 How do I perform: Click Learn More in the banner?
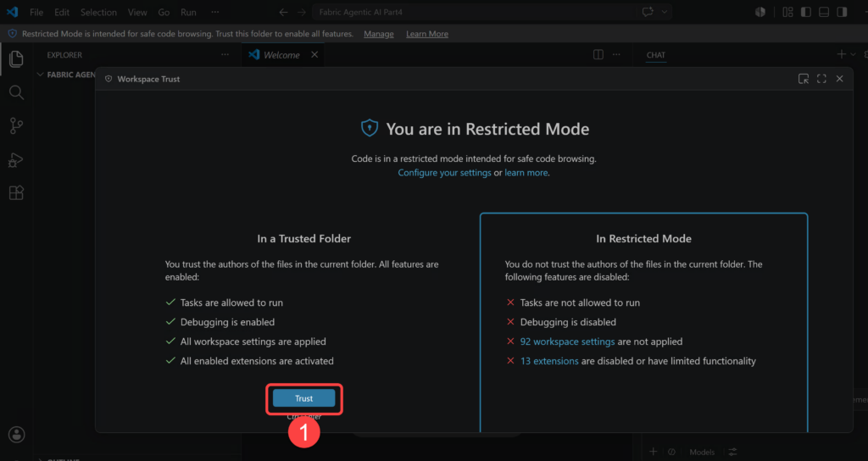427,34
